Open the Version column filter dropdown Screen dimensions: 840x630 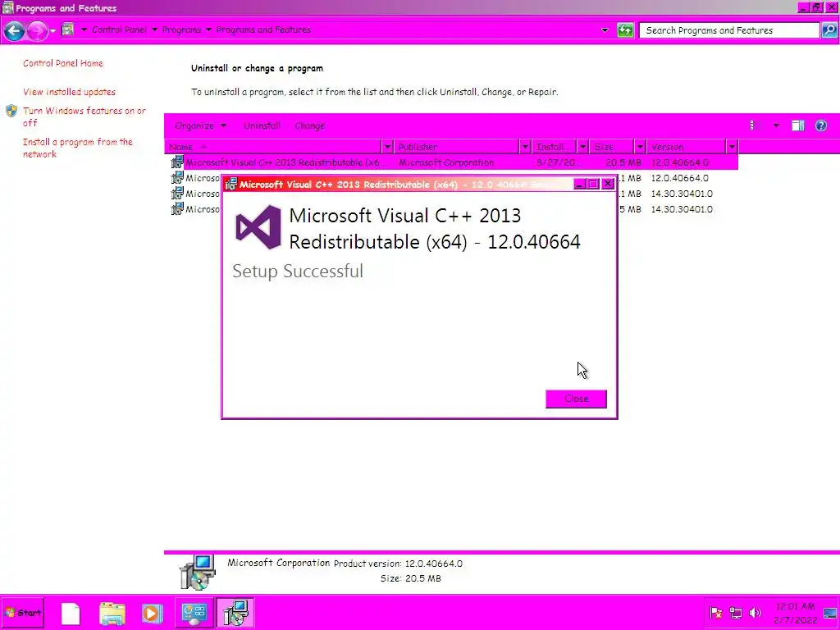732,147
